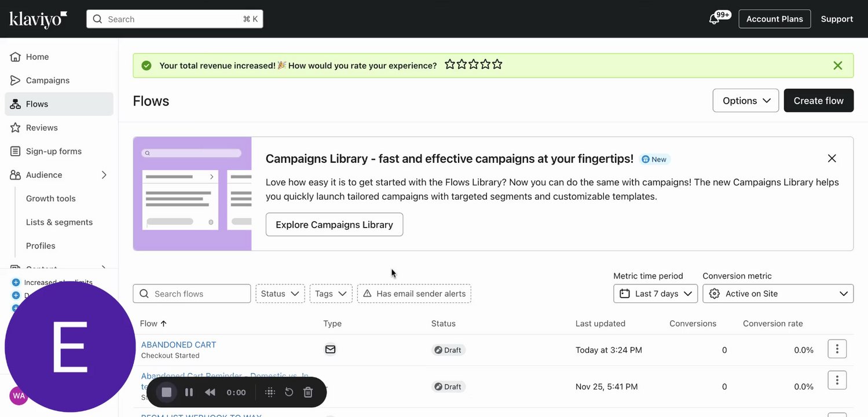Dismiss the green revenue banner
Screen dimensions: 868x417
tap(837, 65)
